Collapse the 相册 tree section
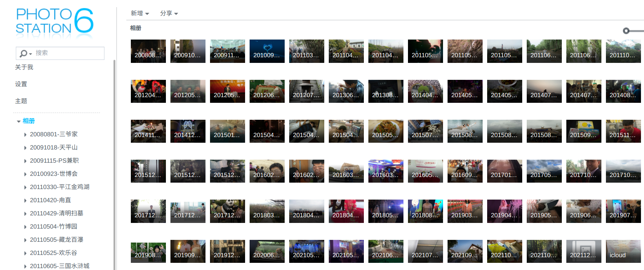This screenshot has height=270, width=644. [x=18, y=121]
